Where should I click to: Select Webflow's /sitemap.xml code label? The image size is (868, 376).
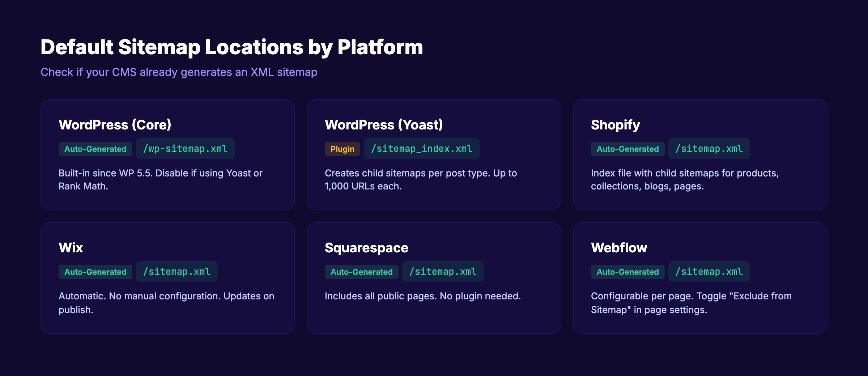pyautogui.click(x=709, y=272)
